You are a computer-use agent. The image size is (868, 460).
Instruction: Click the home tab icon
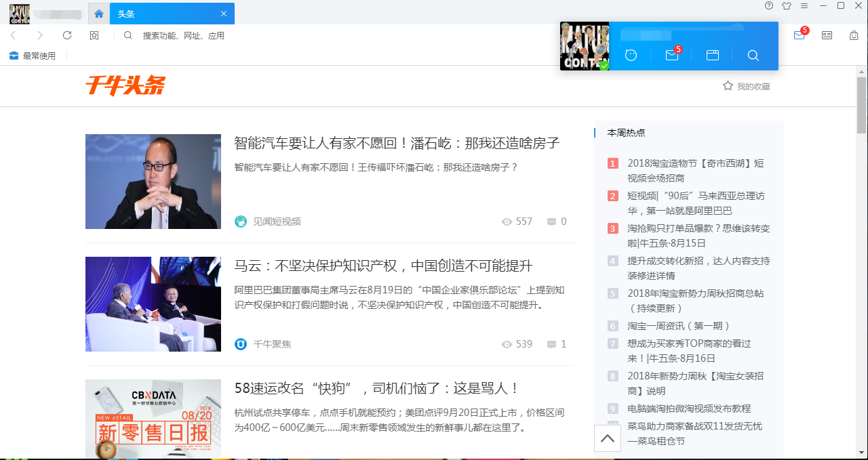point(99,14)
